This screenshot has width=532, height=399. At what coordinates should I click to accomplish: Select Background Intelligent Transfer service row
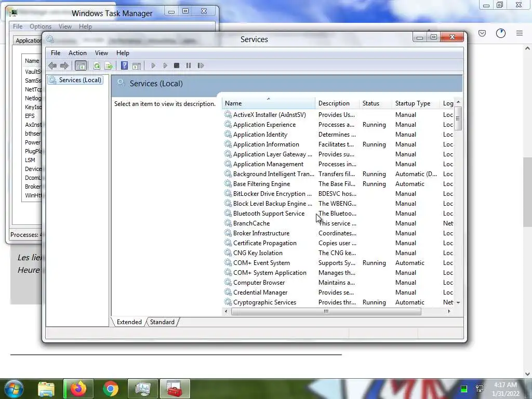pos(338,174)
